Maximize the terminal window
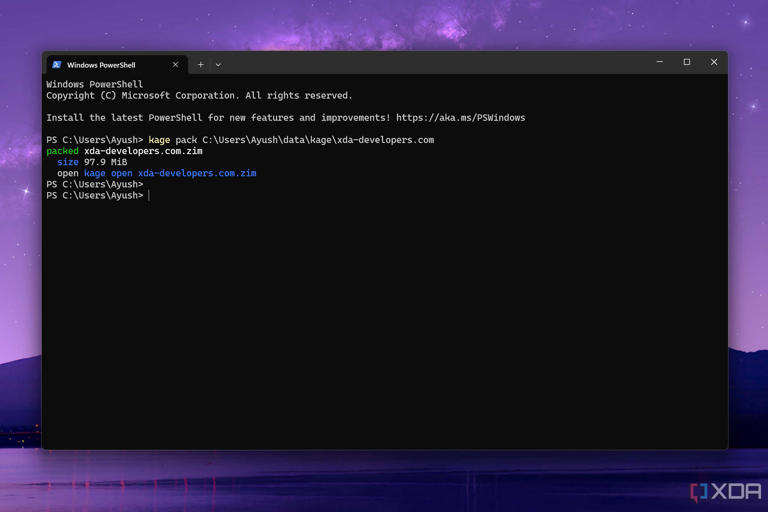The image size is (768, 512). pyautogui.click(x=687, y=62)
